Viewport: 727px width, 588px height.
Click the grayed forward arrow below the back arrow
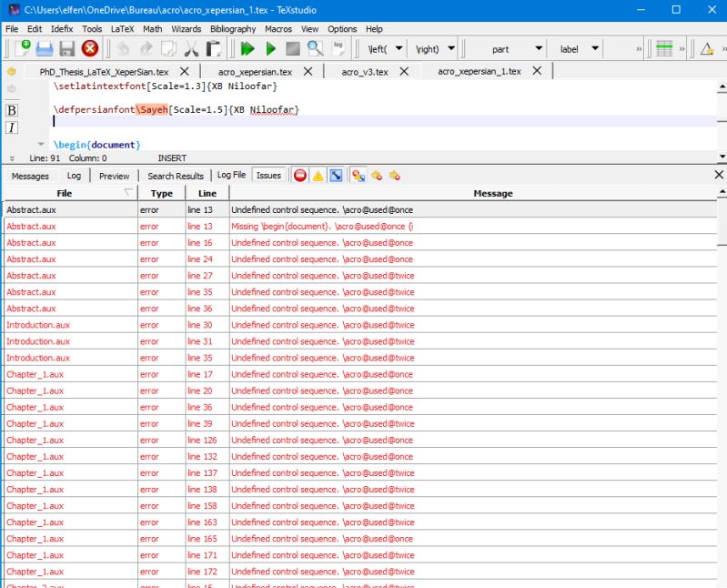(x=11, y=88)
